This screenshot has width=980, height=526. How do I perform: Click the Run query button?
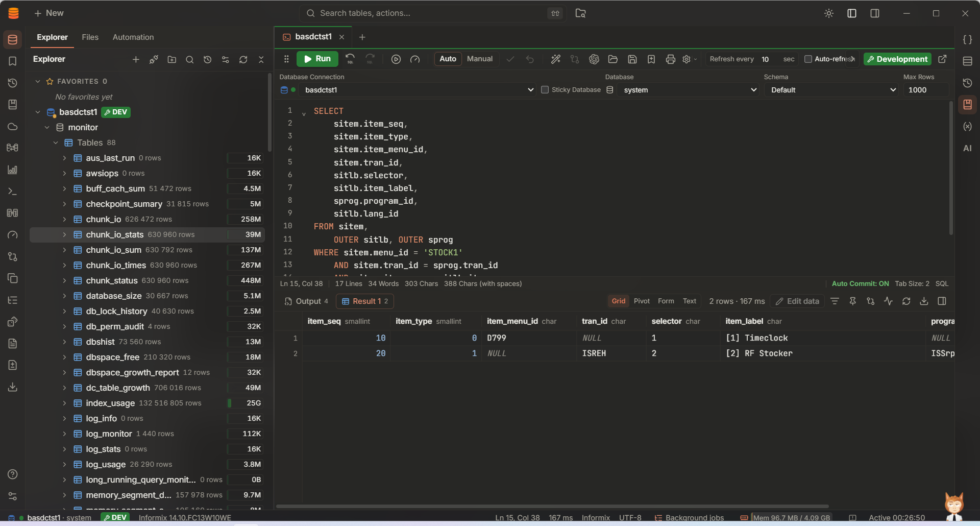coord(317,59)
